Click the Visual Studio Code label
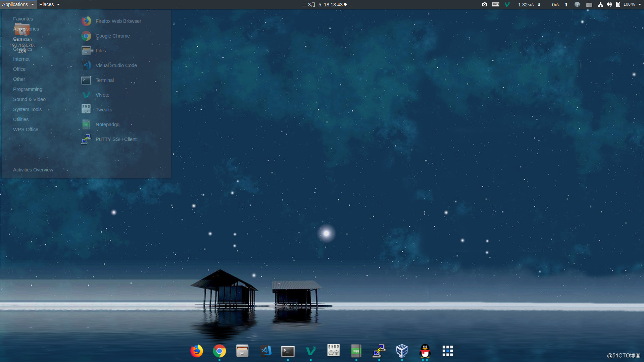 click(x=116, y=65)
